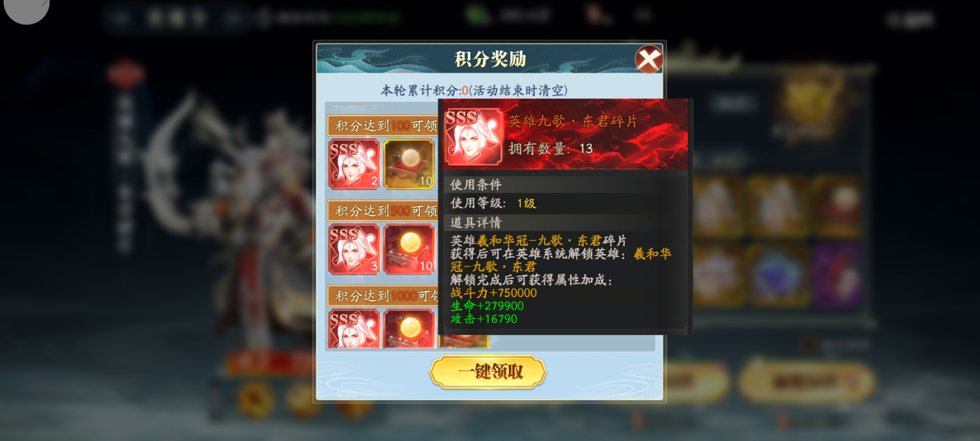The image size is (980, 441).
Task: Select SSS 东君 fragment showing quantity 3
Action: (x=354, y=249)
